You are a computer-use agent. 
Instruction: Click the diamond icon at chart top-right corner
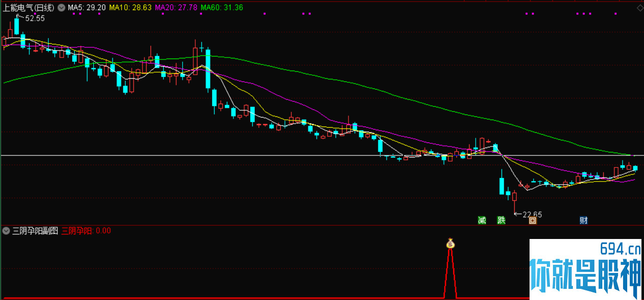click(640, 7)
